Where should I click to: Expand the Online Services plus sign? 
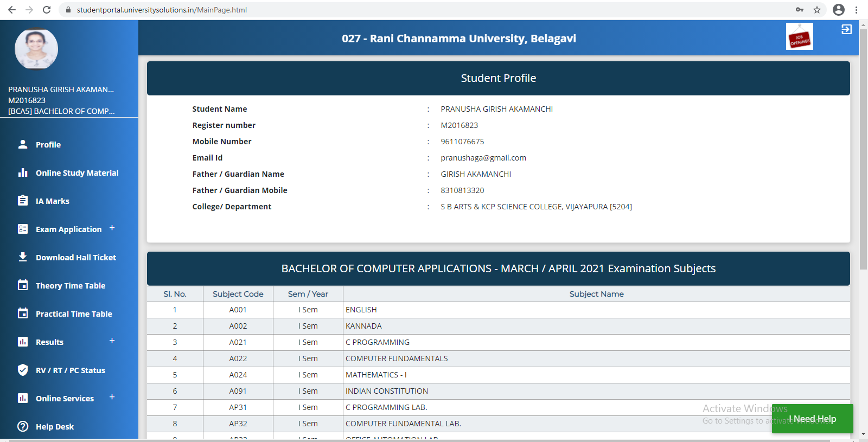(112, 397)
